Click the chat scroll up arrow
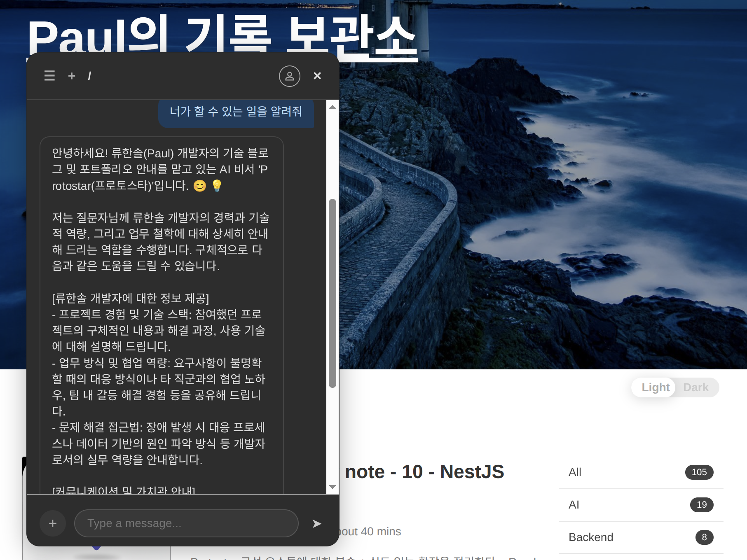This screenshot has height=560, width=747. 333,107
